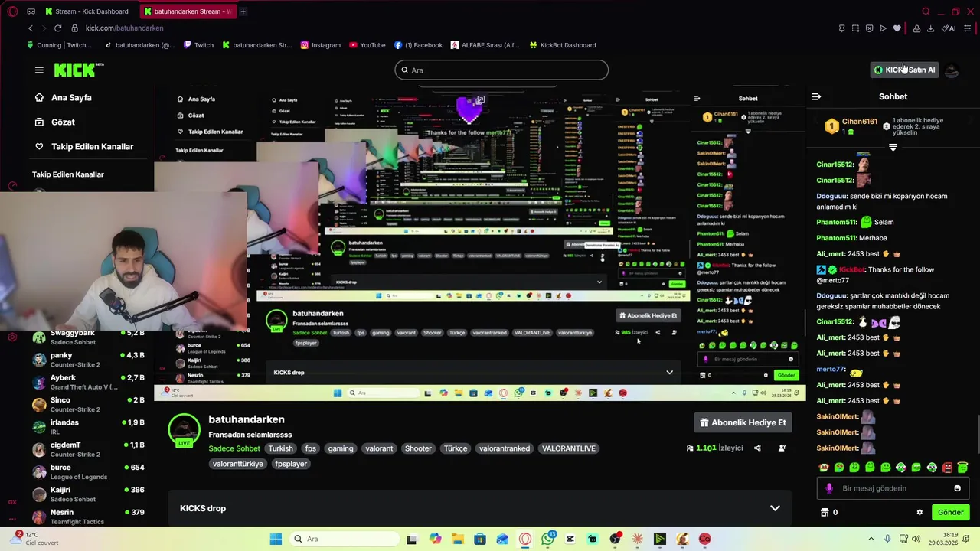Click the VALORANTLIVE tag
Viewport: 980px width, 551px height.
(569, 448)
